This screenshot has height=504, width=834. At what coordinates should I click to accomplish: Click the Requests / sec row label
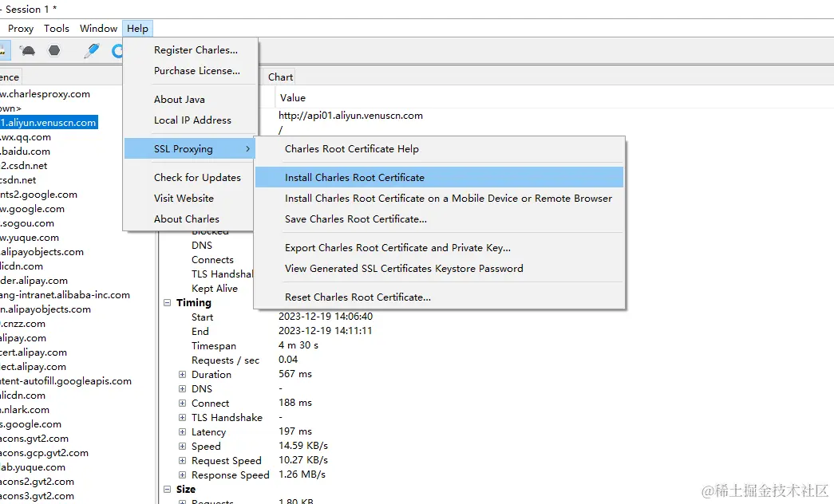click(226, 360)
